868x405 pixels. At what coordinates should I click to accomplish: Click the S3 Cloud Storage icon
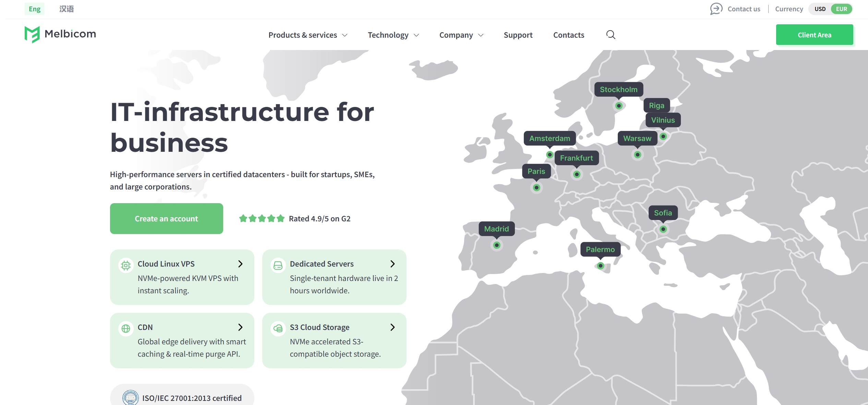tap(278, 329)
